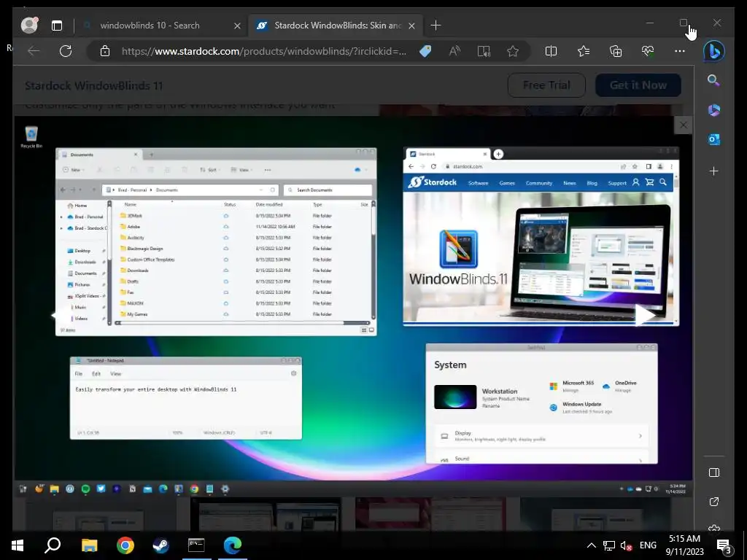Open Outlook in the sidebar
This screenshot has width=747, height=560.
[713, 139]
